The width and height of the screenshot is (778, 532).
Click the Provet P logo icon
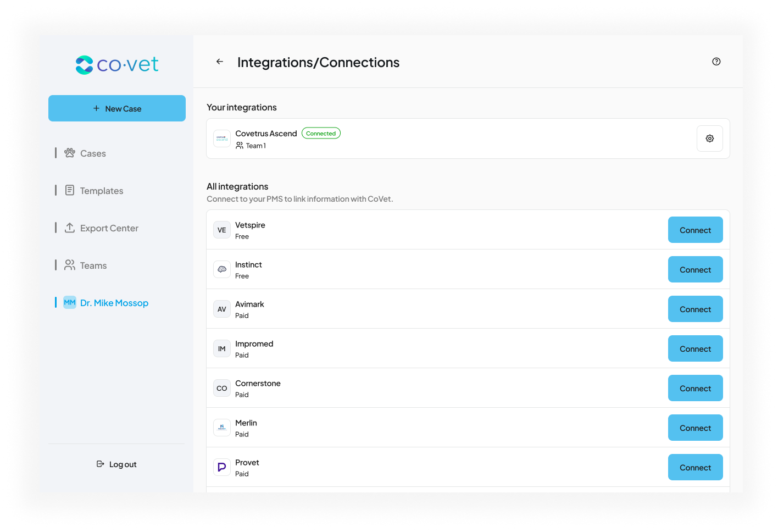(222, 467)
